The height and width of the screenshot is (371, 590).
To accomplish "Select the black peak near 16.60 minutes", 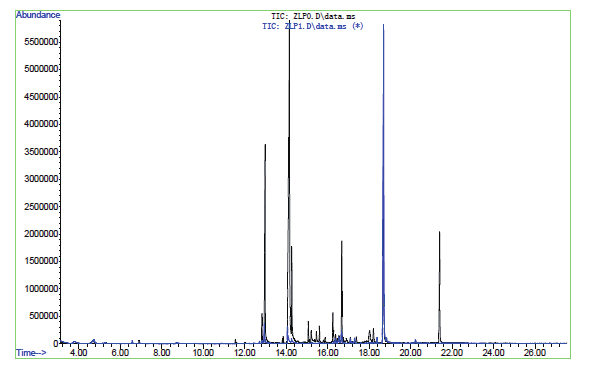I will pyautogui.click(x=342, y=243).
